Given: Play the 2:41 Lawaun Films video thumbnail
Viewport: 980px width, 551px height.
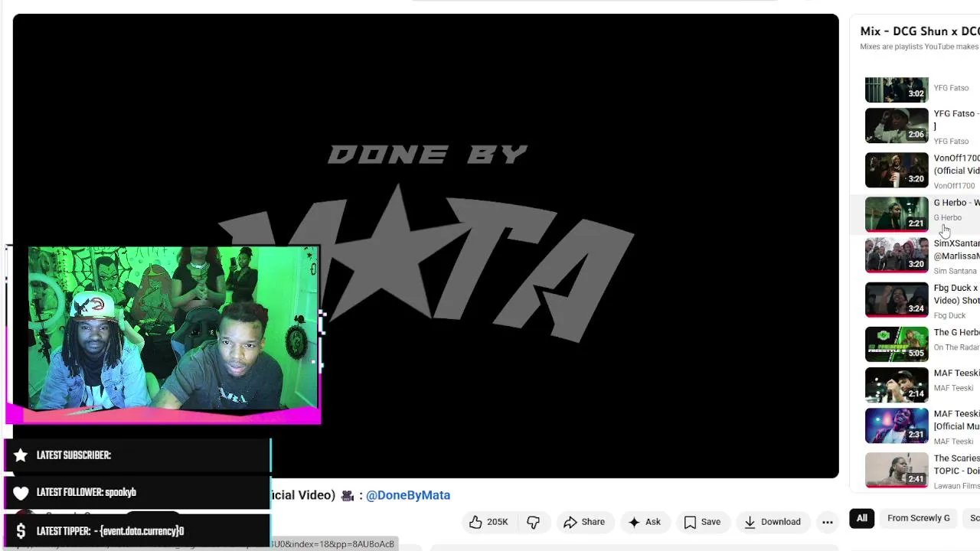Looking at the screenshot, I should [x=897, y=470].
